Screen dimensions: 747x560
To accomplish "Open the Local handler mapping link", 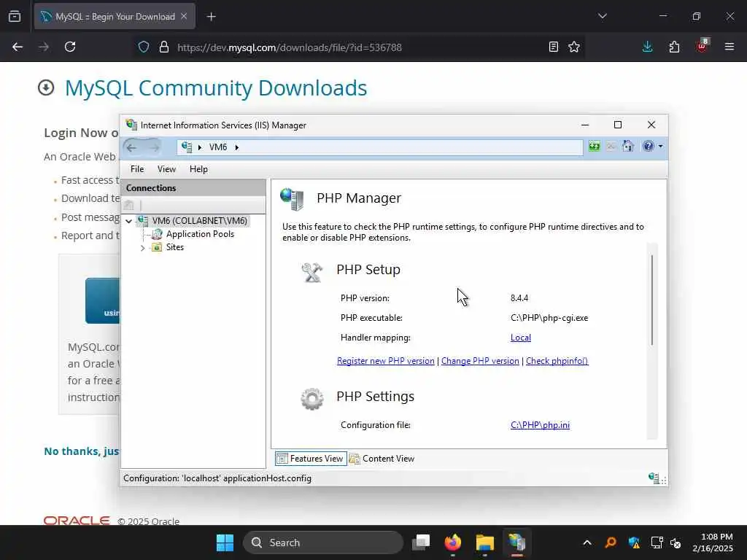I will tap(521, 338).
